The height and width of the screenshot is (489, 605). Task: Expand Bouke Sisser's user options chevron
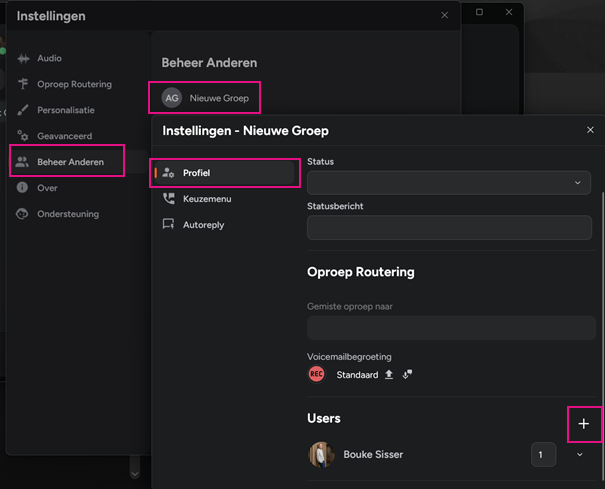(580, 455)
